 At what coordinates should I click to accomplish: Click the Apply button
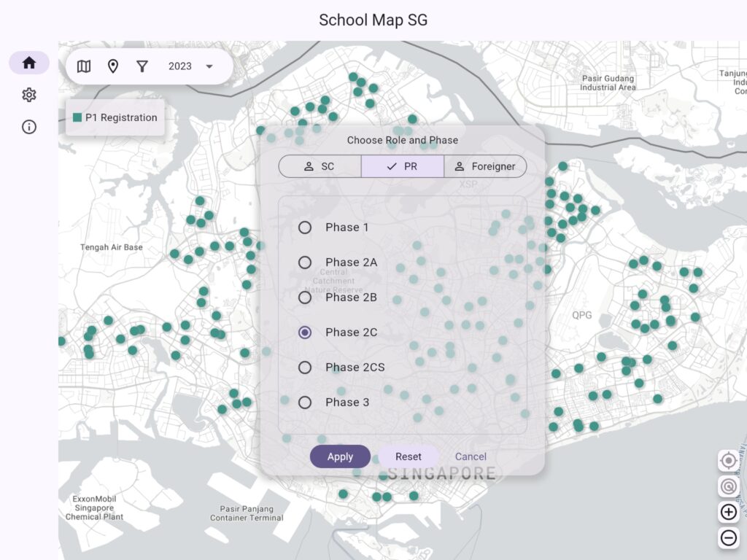340,456
